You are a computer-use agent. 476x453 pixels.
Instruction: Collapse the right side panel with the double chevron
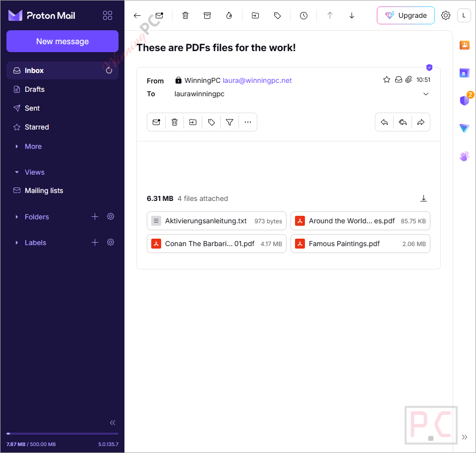pyautogui.click(x=465, y=437)
